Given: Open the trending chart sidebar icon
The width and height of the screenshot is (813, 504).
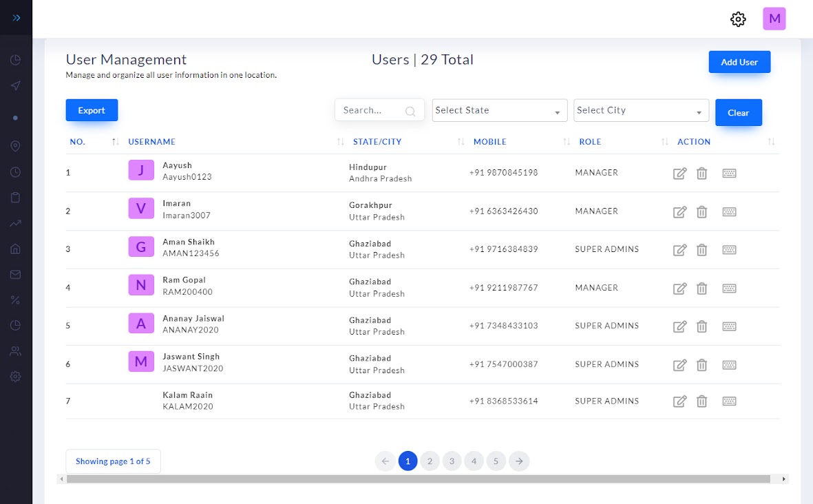Looking at the screenshot, I should tap(16, 223).
